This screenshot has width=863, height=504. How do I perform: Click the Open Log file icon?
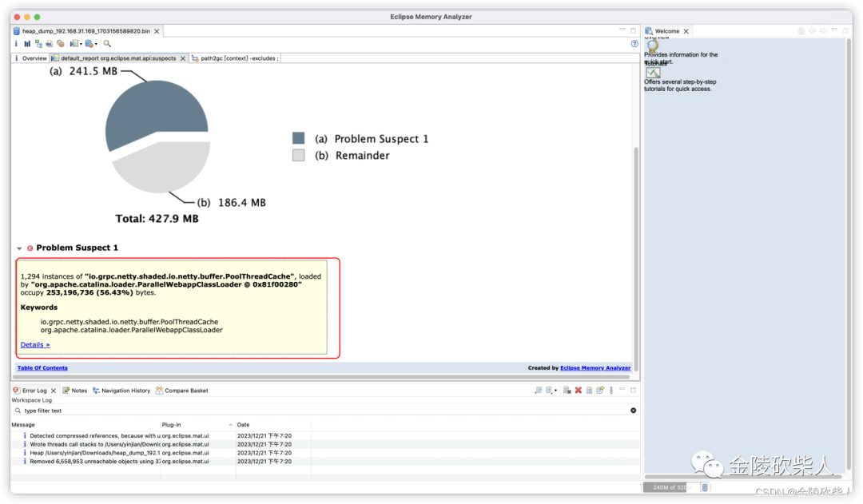[589, 390]
